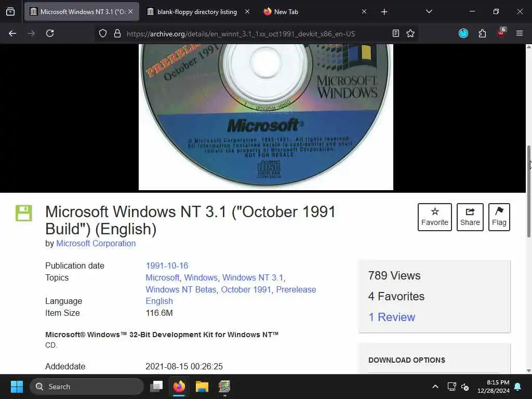Open Firefox recent browsing view icon

point(10,12)
